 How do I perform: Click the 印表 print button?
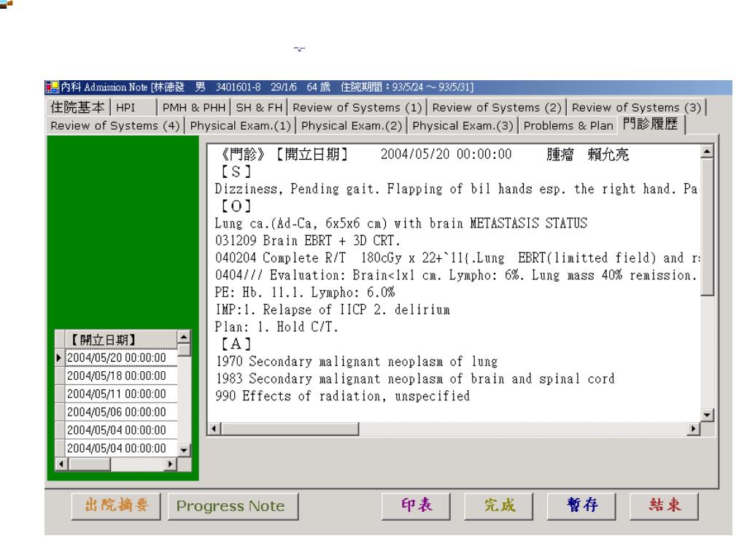[416, 506]
